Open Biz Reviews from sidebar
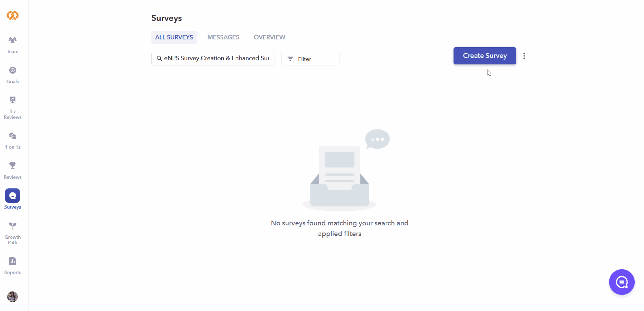 13,108
